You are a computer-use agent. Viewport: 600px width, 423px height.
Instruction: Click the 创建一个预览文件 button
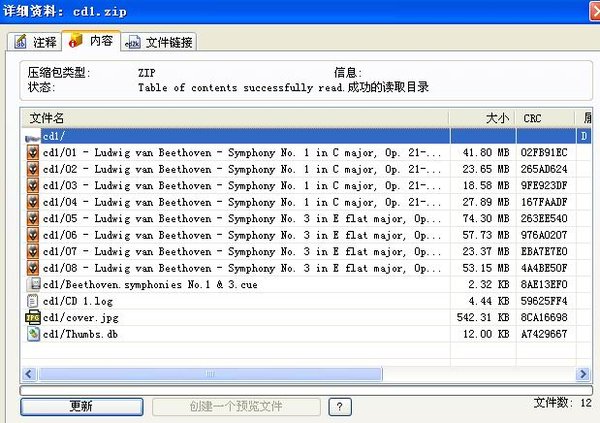236,407
